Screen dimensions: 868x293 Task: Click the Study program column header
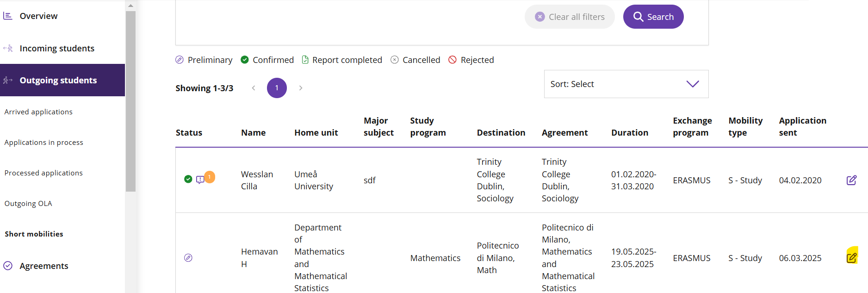428,127
